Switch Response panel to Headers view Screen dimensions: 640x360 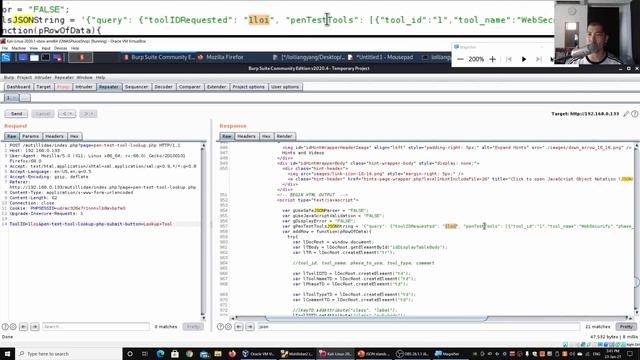pos(246,136)
